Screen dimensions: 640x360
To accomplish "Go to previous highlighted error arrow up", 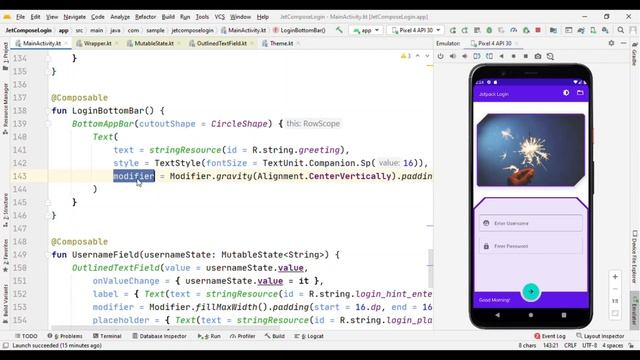I will [418, 56].
